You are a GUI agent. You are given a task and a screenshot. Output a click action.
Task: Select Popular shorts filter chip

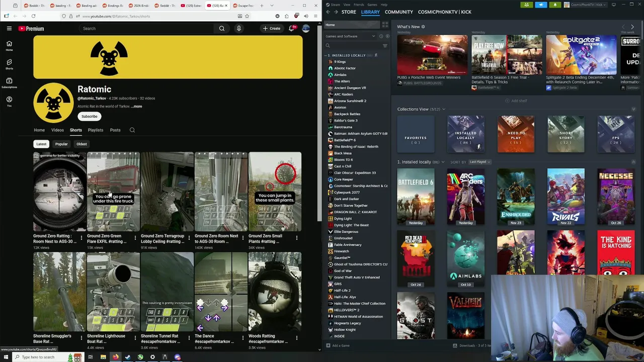click(x=61, y=144)
